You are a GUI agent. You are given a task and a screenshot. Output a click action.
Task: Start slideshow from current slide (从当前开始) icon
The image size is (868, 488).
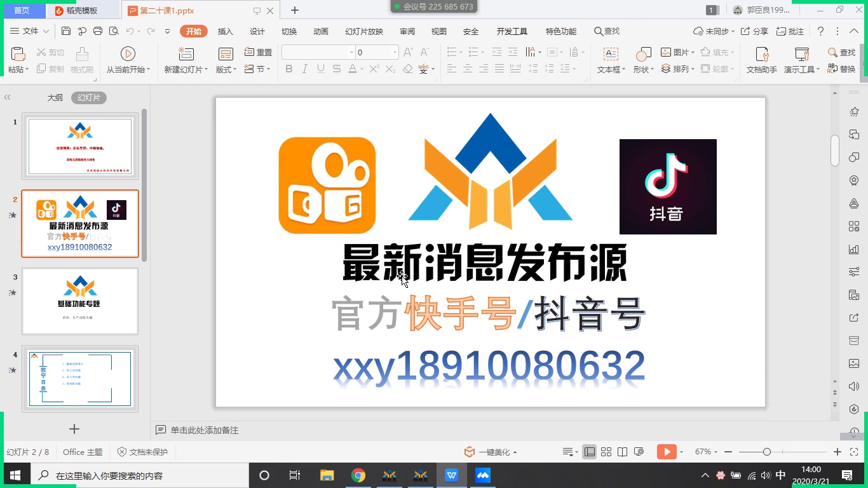pyautogui.click(x=128, y=54)
